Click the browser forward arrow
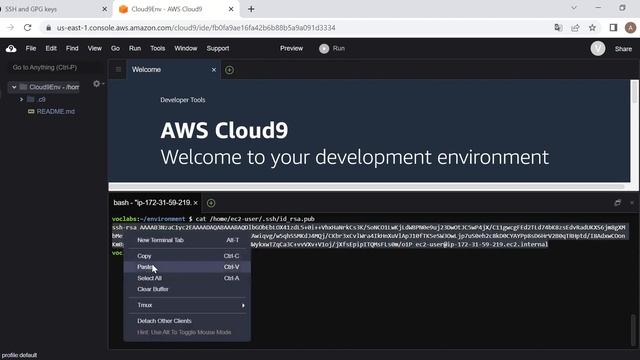Image resolution: width=640 pixels, height=360 pixels. (11, 27)
